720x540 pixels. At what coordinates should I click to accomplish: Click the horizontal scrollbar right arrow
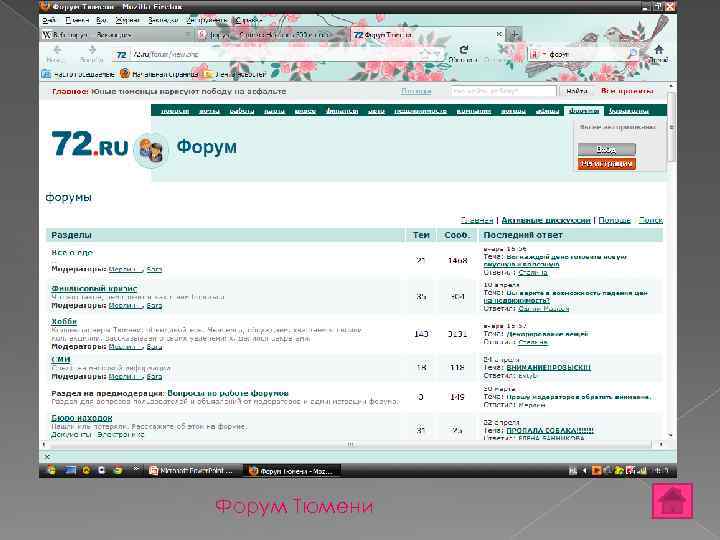tap(661, 444)
